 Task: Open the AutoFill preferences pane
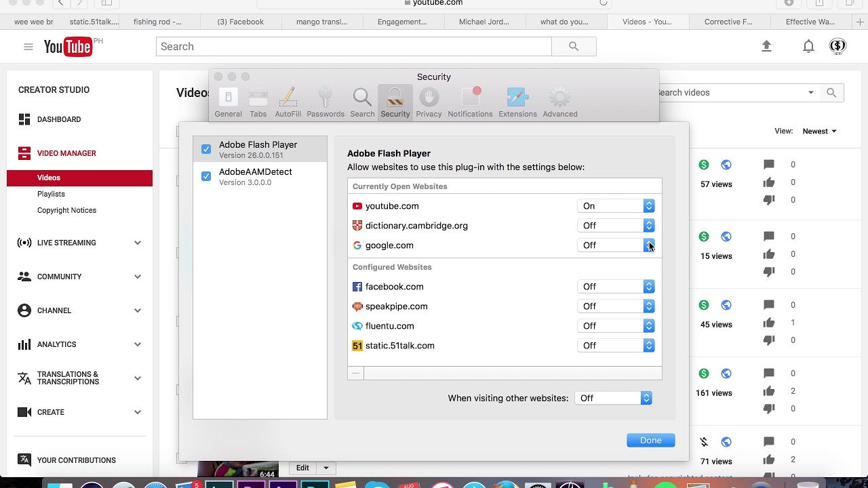click(x=288, y=103)
